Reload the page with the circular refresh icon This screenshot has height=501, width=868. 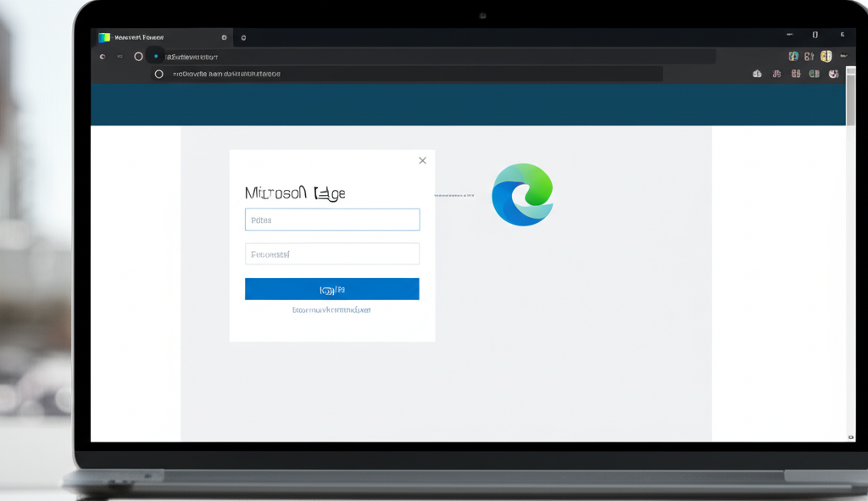[x=138, y=57]
